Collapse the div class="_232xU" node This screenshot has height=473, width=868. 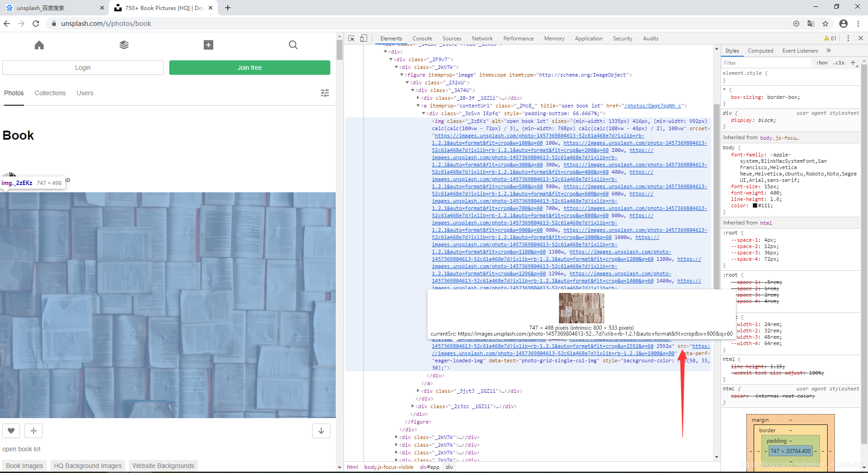407,83
